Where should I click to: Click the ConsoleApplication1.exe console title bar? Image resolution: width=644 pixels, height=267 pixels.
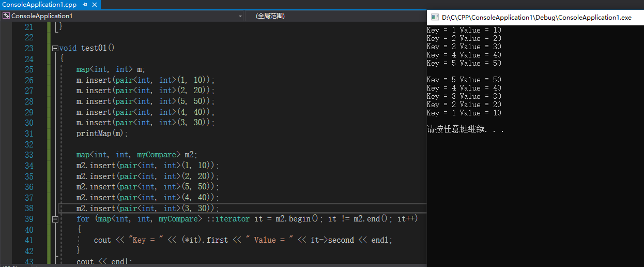pos(536,18)
